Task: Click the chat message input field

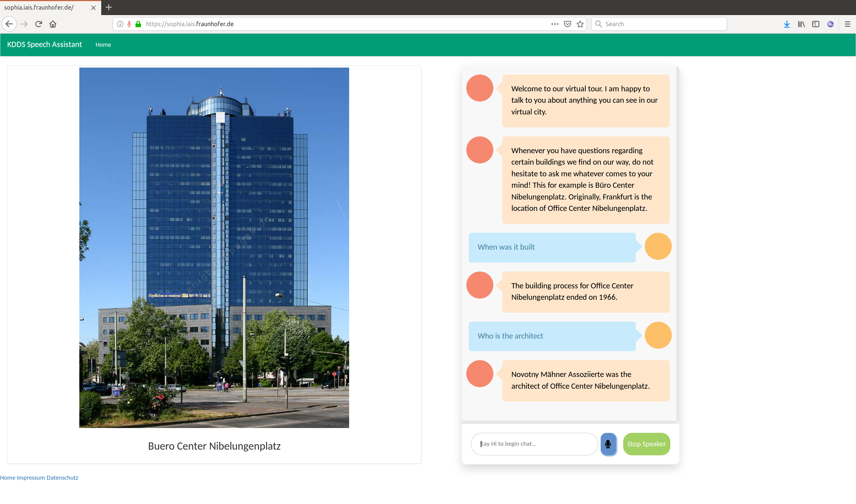Action: [x=534, y=444]
